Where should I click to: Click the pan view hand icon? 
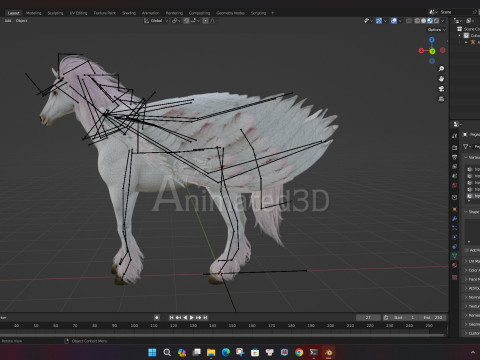[441, 79]
